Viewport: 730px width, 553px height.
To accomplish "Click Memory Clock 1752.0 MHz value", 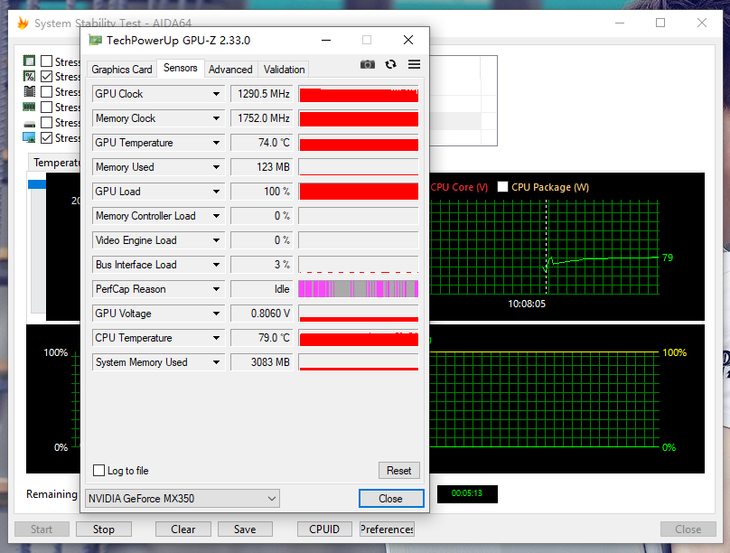I will [x=262, y=118].
